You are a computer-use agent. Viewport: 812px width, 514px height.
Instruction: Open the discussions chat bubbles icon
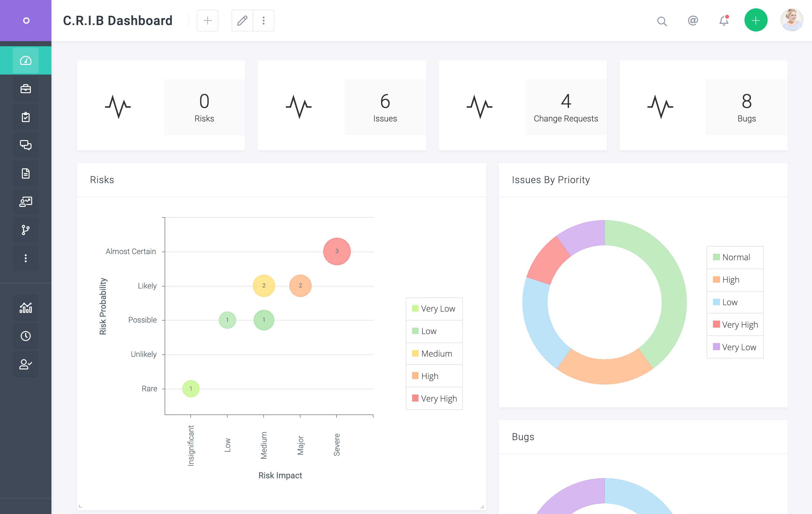point(26,145)
